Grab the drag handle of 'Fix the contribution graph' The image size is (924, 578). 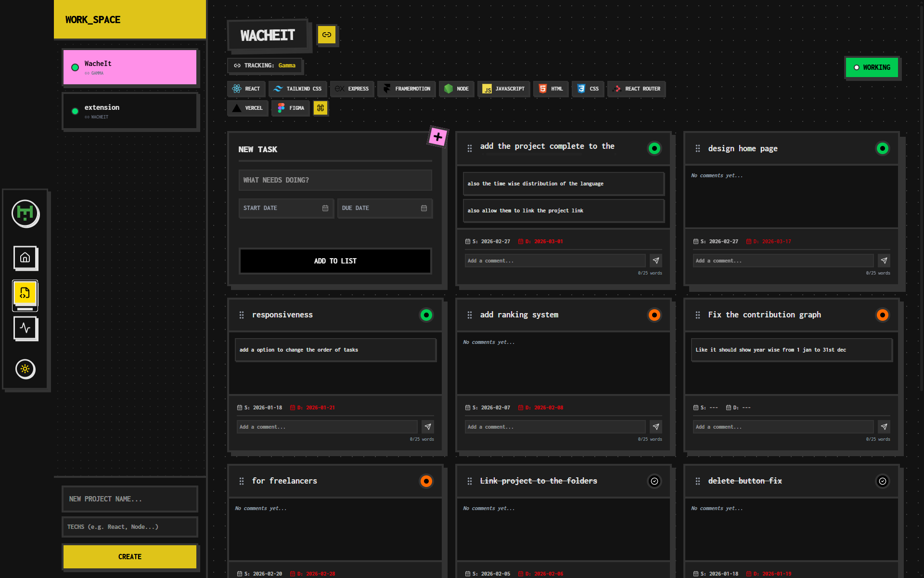(x=698, y=315)
